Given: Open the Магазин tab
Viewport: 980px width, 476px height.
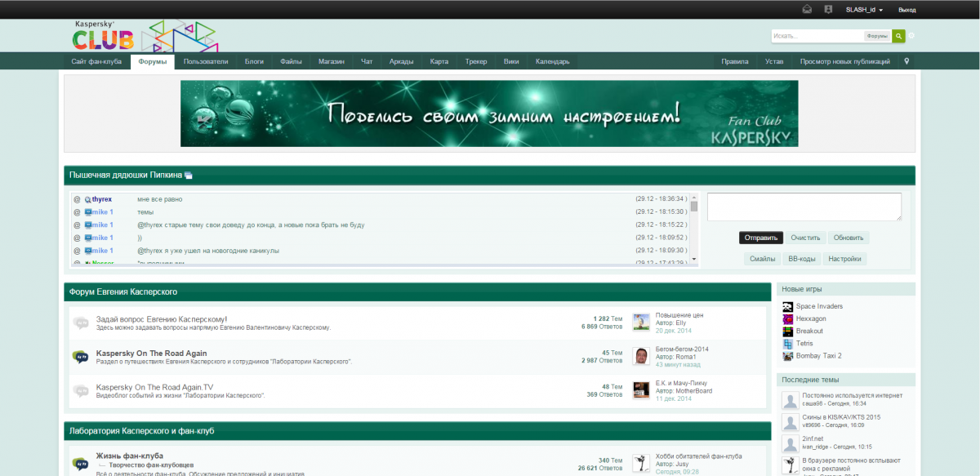Looking at the screenshot, I should click(x=332, y=61).
